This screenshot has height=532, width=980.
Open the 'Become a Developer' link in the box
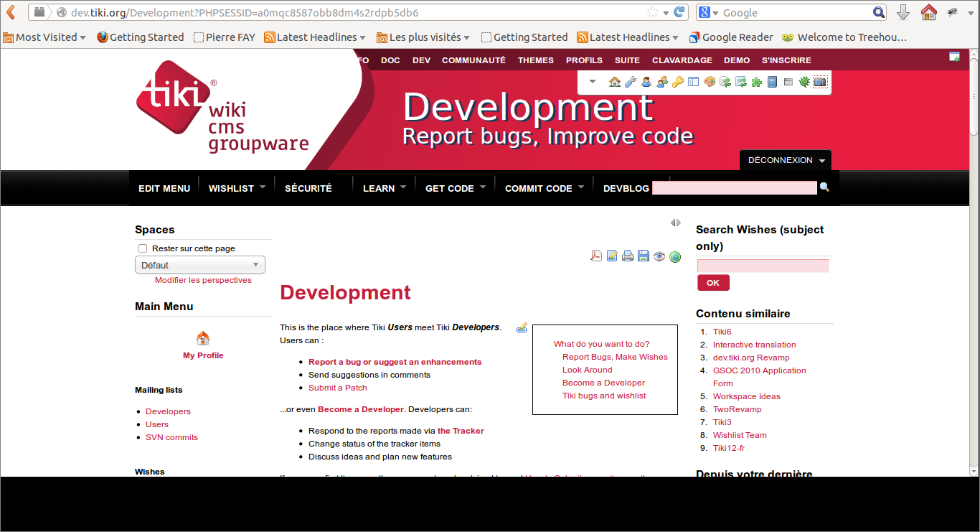pyautogui.click(x=603, y=383)
